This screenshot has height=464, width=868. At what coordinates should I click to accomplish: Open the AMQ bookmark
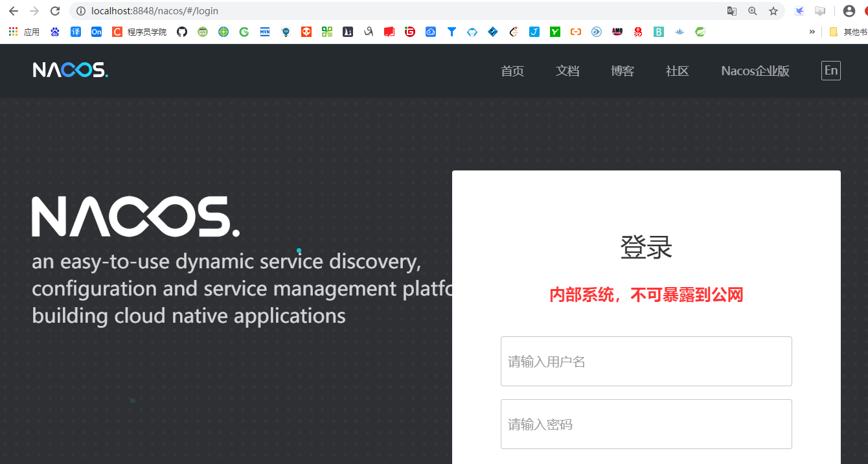click(x=617, y=32)
